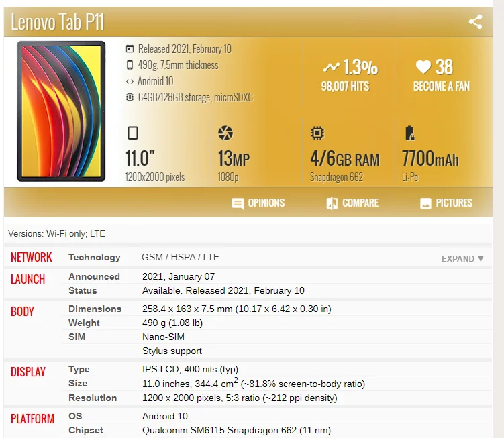Click the Versions: Wi-Fi only; LTE text
504x438 pixels.
(56, 233)
